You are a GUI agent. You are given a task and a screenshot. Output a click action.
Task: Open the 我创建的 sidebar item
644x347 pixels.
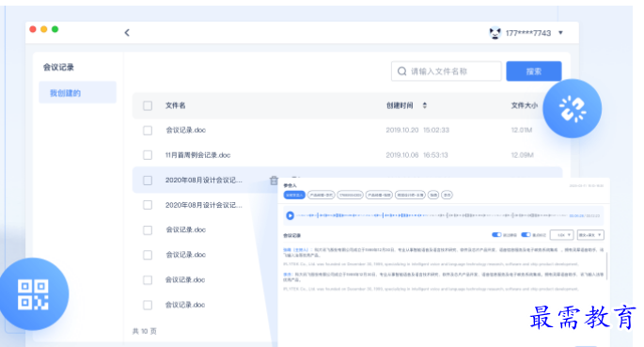pyautogui.click(x=78, y=93)
